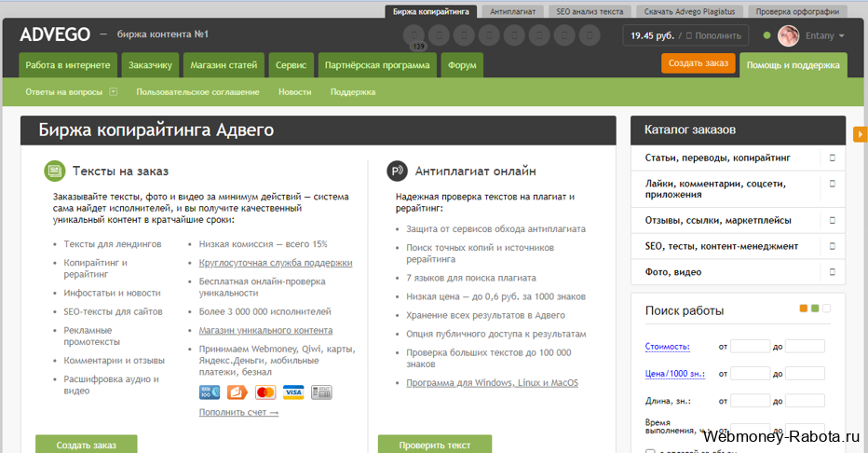Viewport: 868px width, 453px height.
Task: Click the round header icon with the 139 badge
Action: coord(416,36)
